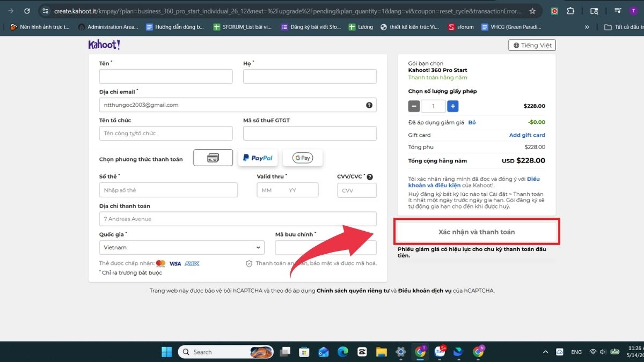The width and height of the screenshot is (644, 362).
Task: Open SFORUM_List bài vi... bookmark
Action: 243,27
